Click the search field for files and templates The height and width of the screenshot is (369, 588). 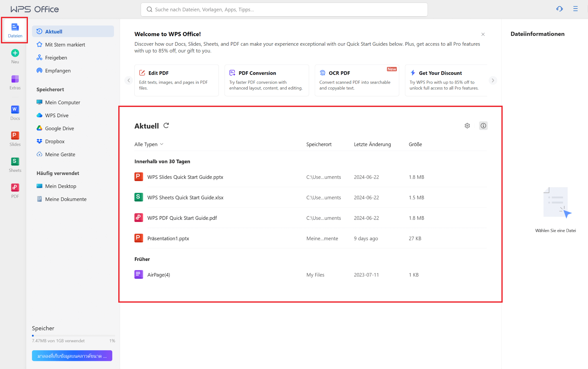click(x=284, y=9)
